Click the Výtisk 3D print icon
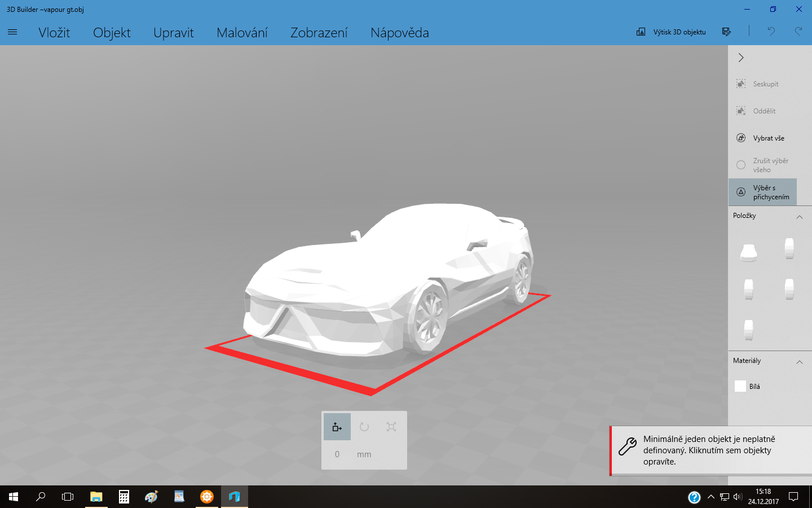Viewport: 812px width, 508px height. click(641, 32)
